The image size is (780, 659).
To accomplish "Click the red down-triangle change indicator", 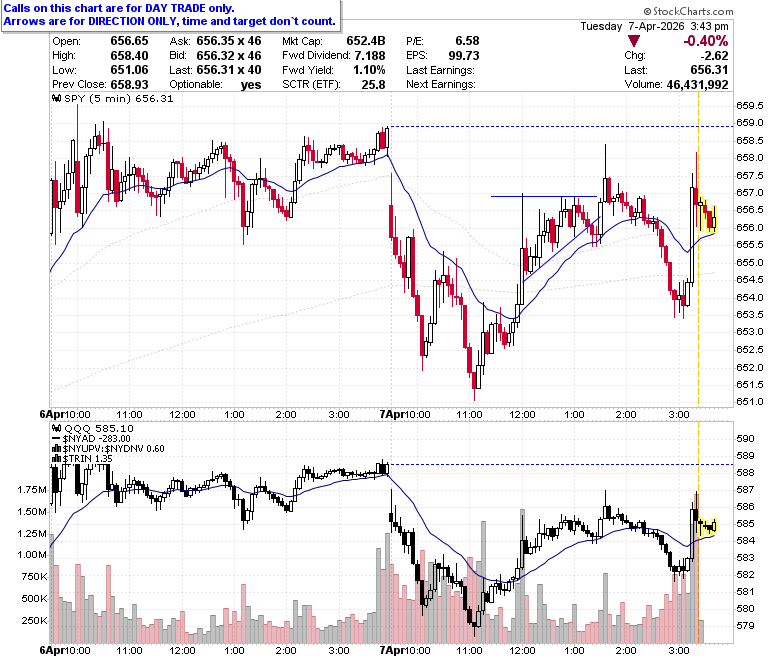I will (634, 41).
